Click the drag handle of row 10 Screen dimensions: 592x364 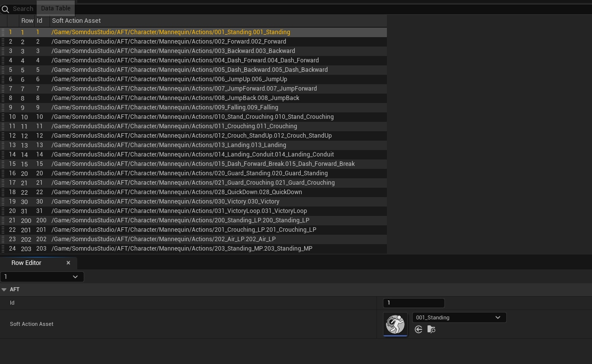click(x=3, y=117)
